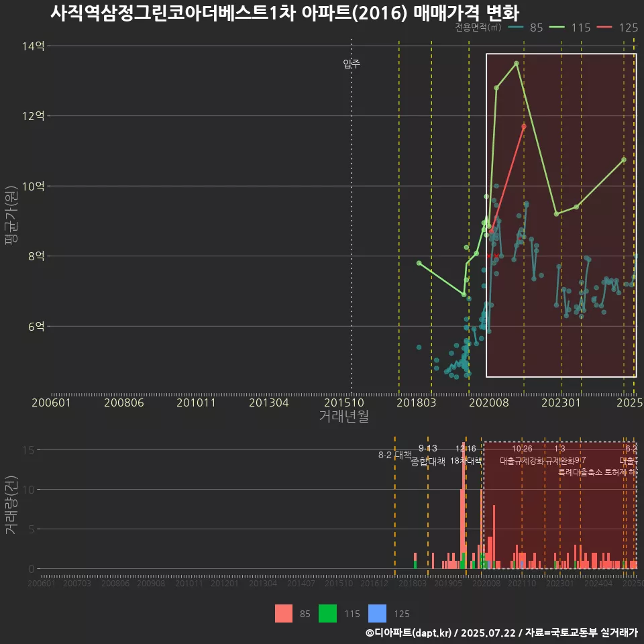Screen dimensions: 644x644
Task: Click the 125 red line endpoint near 11.7억
Action: [x=524, y=127]
